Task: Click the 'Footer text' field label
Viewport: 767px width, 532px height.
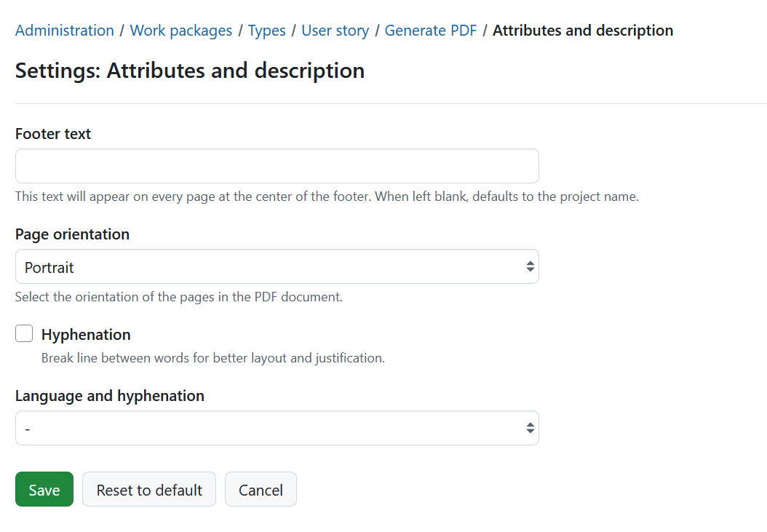Action: 53,134
